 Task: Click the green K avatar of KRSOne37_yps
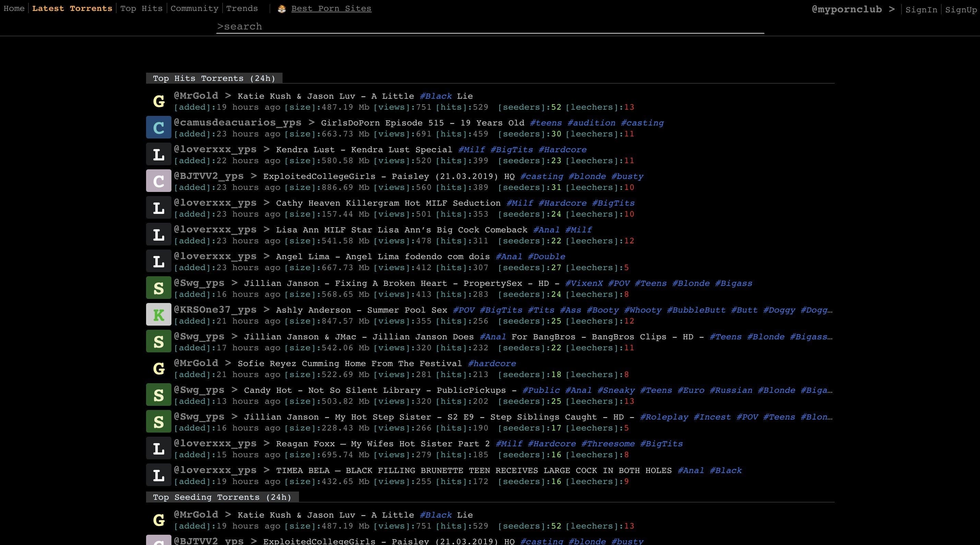(x=158, y=315)
